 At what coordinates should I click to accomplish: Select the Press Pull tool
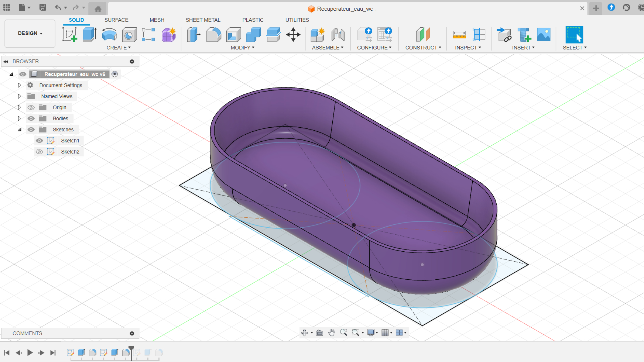pos(193,35)
